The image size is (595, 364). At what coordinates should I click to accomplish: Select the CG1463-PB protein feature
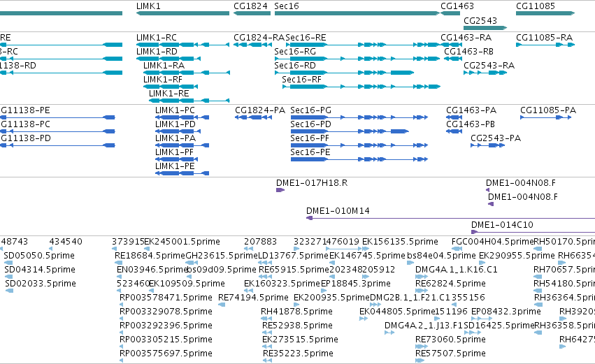[x=454, y=131]
